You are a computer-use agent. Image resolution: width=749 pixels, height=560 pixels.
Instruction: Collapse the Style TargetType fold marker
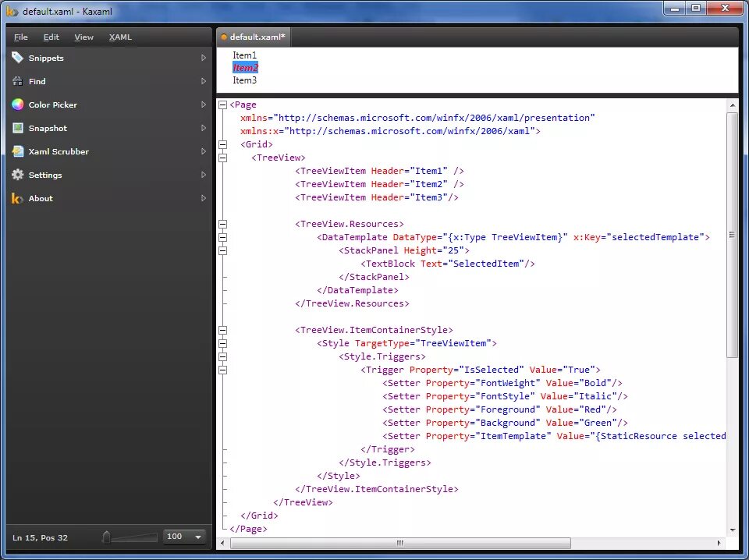click(x=222, y=344)
